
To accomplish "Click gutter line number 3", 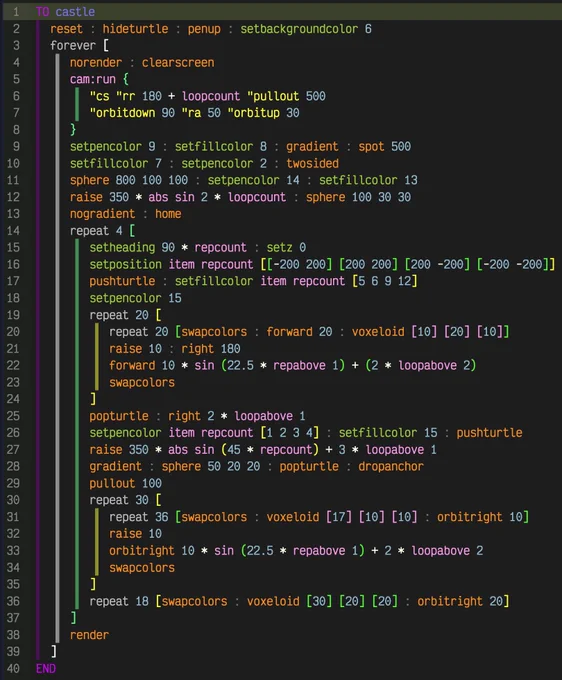I will [x=16, y=46].
